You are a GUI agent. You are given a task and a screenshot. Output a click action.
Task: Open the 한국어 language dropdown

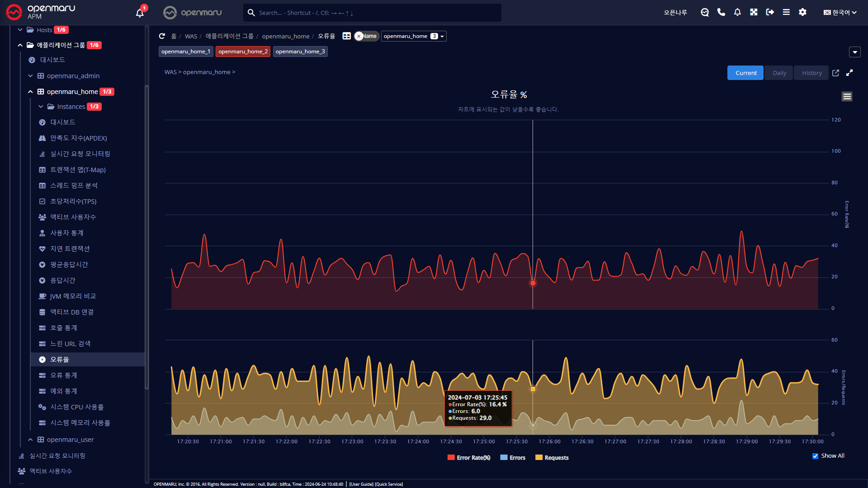(840, 12)
